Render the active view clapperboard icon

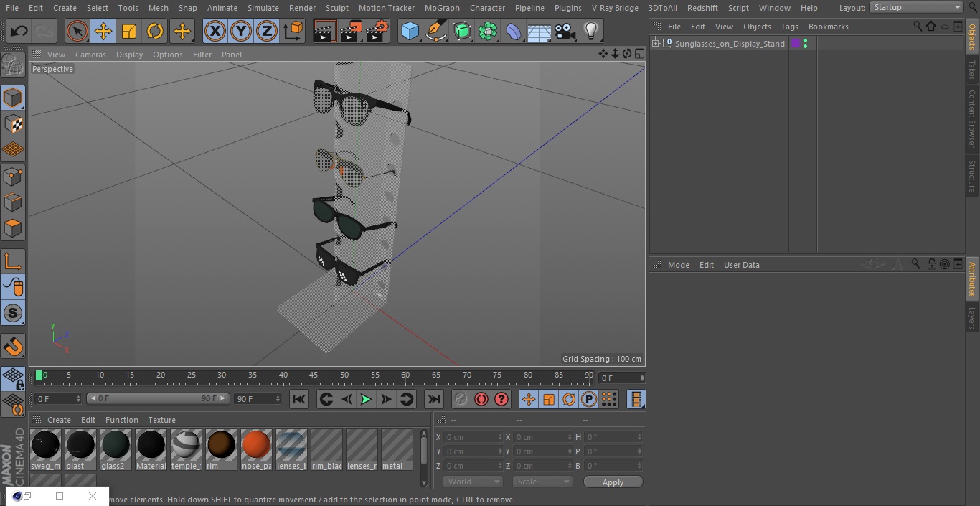[x=325, y=31]
